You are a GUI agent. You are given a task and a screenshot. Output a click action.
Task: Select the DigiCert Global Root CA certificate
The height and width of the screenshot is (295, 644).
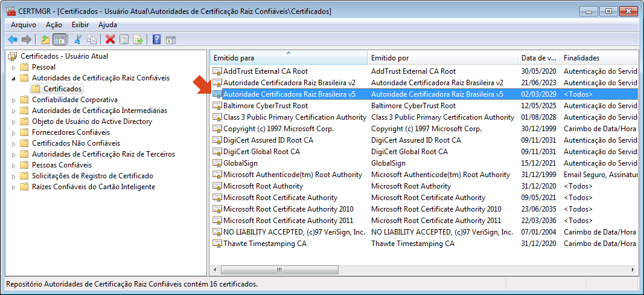point(261,152)
